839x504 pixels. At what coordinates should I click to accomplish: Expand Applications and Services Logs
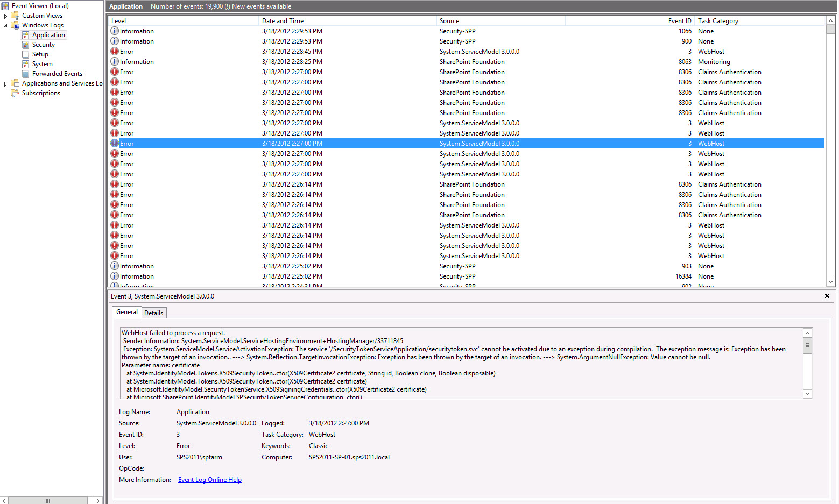click(x=5, y=83)
